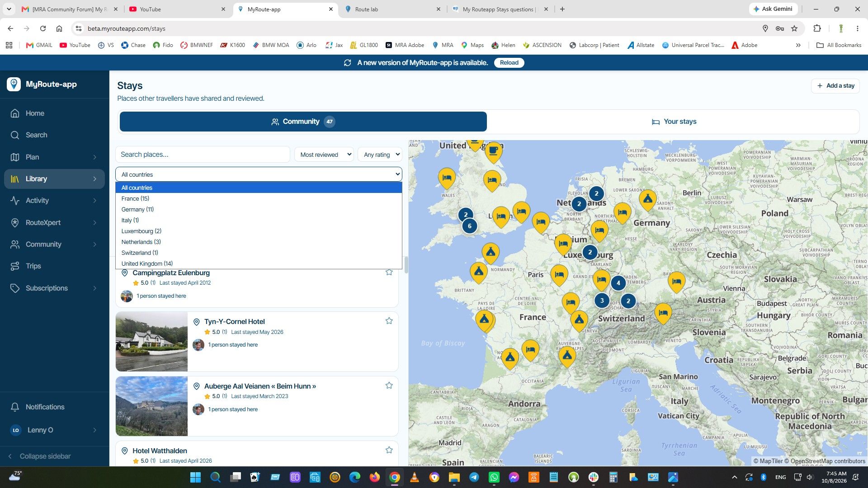Switch to the Your stays tab
The image size is (868, 488).
pyautogui.click(x=674, y=122)
